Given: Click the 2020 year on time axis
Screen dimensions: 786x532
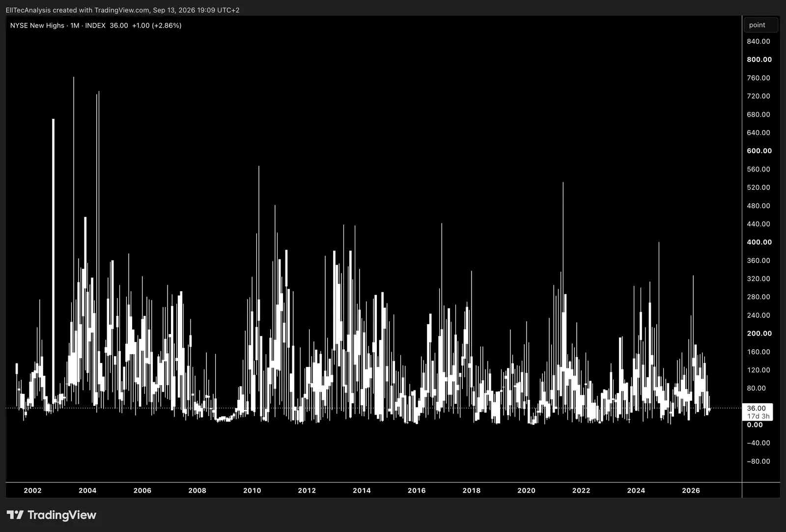Looking at the screenshot, I should pos(527,490).
